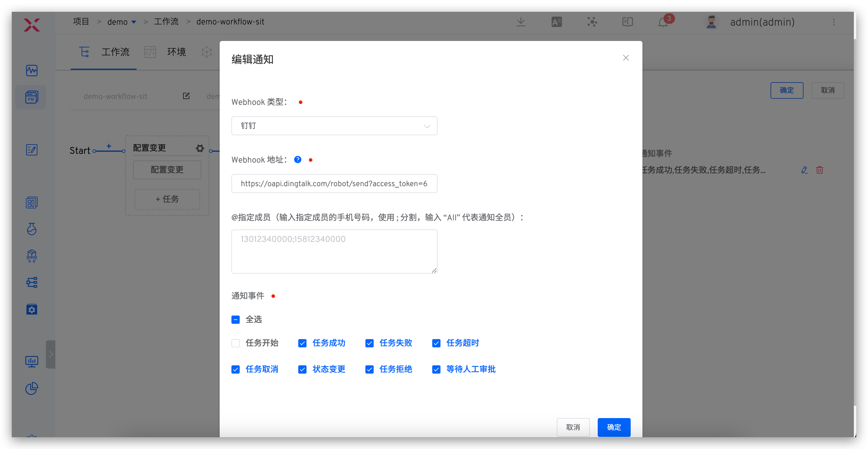Click the download icon in the top bar
The width and height of the screenshot is (868, 449).
pos(521,22)
